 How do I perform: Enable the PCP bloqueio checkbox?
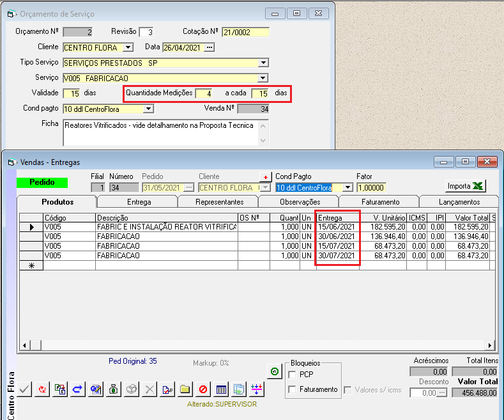293,375
